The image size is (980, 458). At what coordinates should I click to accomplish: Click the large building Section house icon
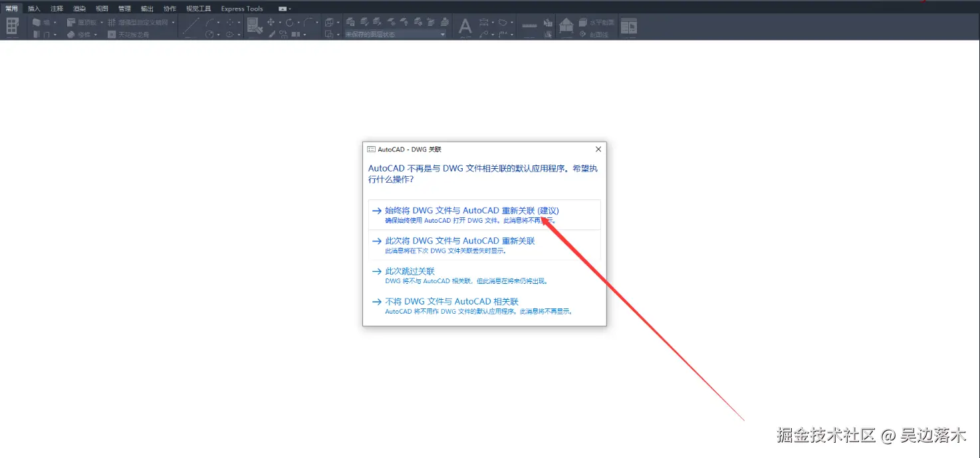[566, 26]
